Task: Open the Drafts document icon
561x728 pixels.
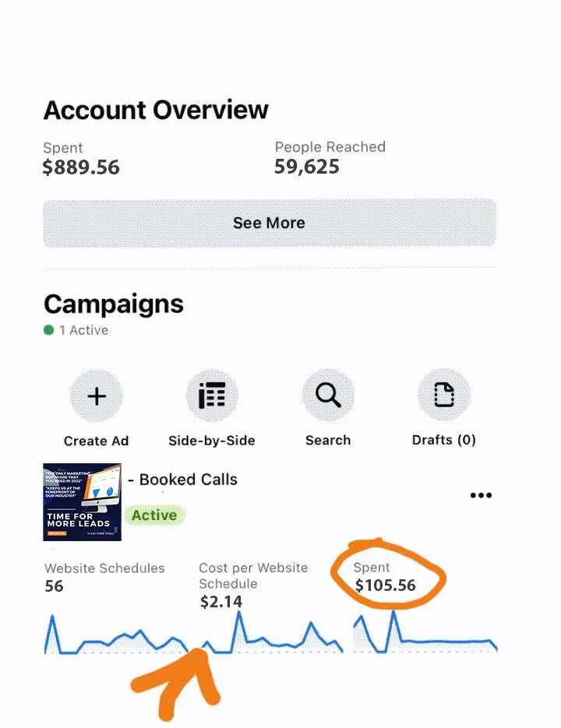Action: click(443, 396)
